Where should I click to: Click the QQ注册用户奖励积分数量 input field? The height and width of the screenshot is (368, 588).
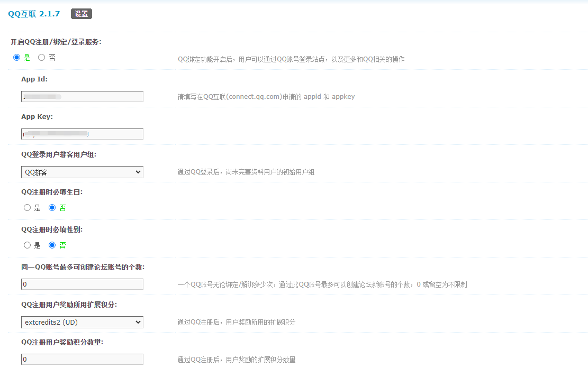(82, 359)
